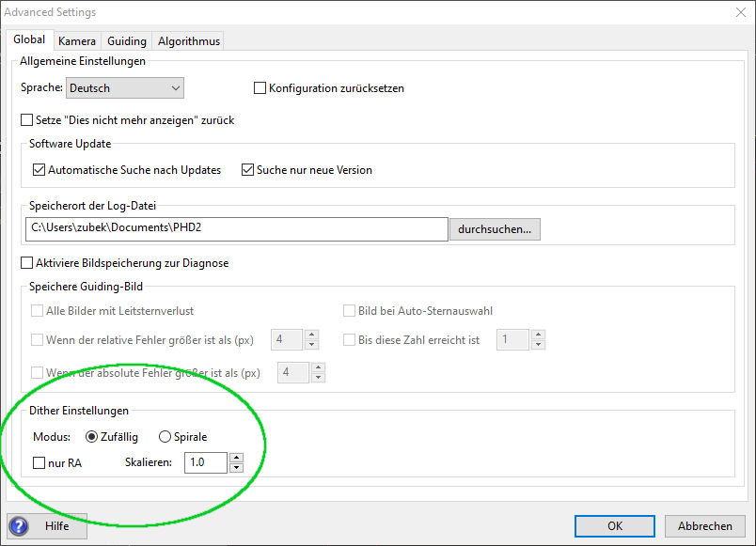Increase Skalieren value with up arrow
The height and width of the screenshot is (546, 756).
pyautogui.click(x=236, y=458)
